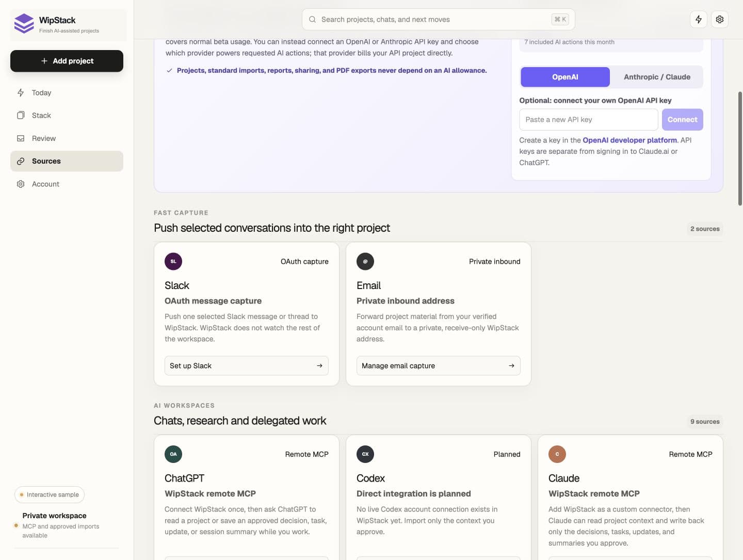
Task: Focus the search projects and chats field
Action: coord(438,20)
